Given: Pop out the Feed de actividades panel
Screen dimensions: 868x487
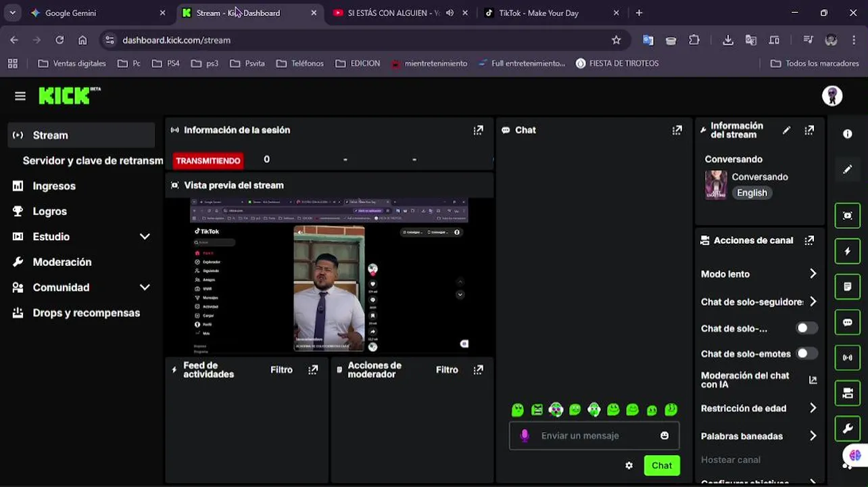Looking at the screenshot, I should (x=313, y=370).
